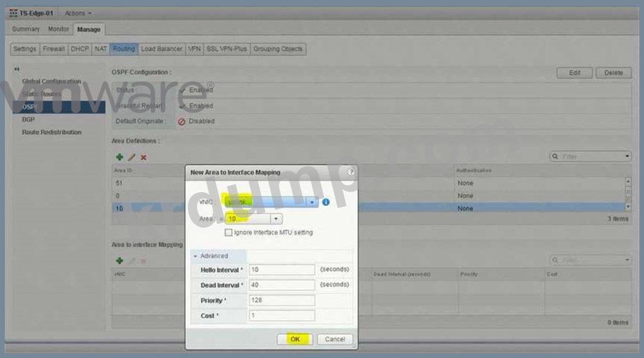Click the Cost input field
This screenshot has width=644, height=358.
pyautogui.click(x=282, y=315)
